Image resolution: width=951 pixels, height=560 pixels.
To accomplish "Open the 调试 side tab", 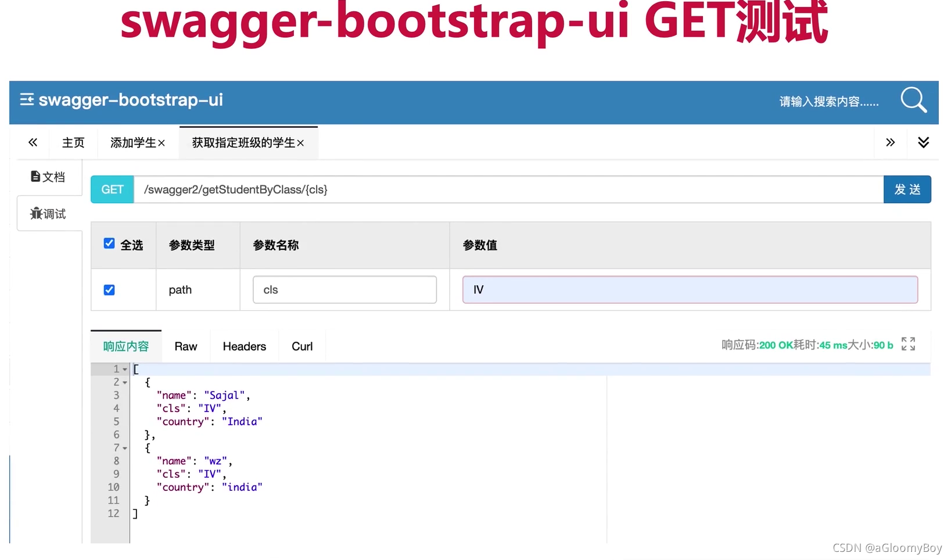I will (x=48, y=214).
